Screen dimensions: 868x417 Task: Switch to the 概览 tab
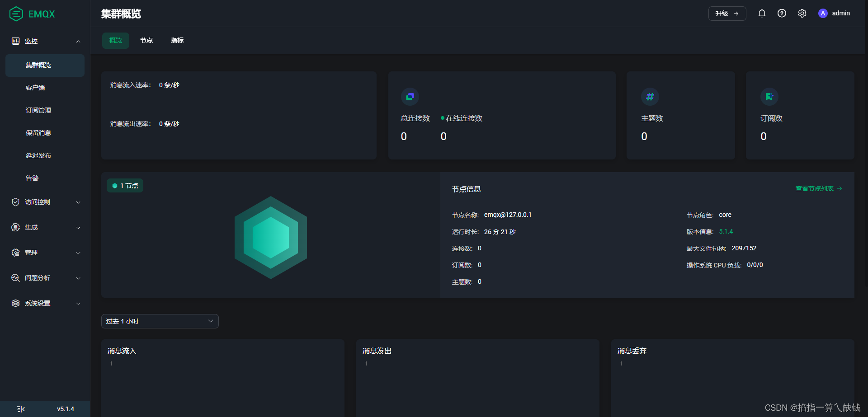coord(116,40)
